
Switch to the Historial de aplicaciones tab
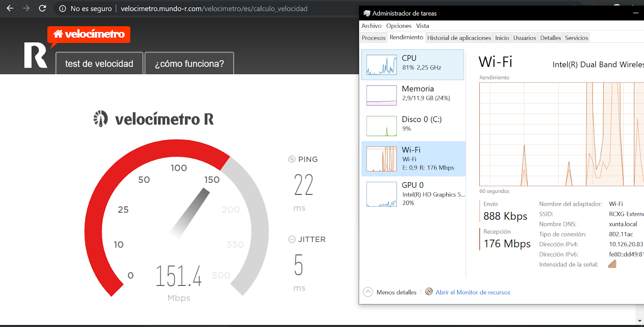(459, 38)
